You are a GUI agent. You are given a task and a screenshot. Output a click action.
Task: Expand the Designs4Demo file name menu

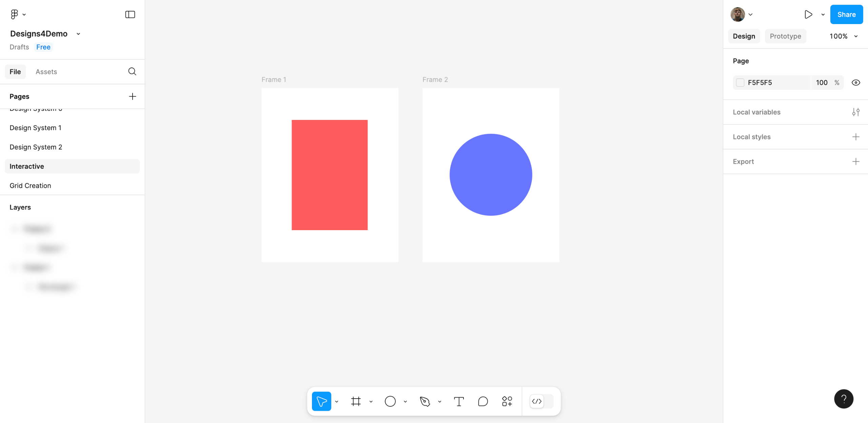point(78,34)
